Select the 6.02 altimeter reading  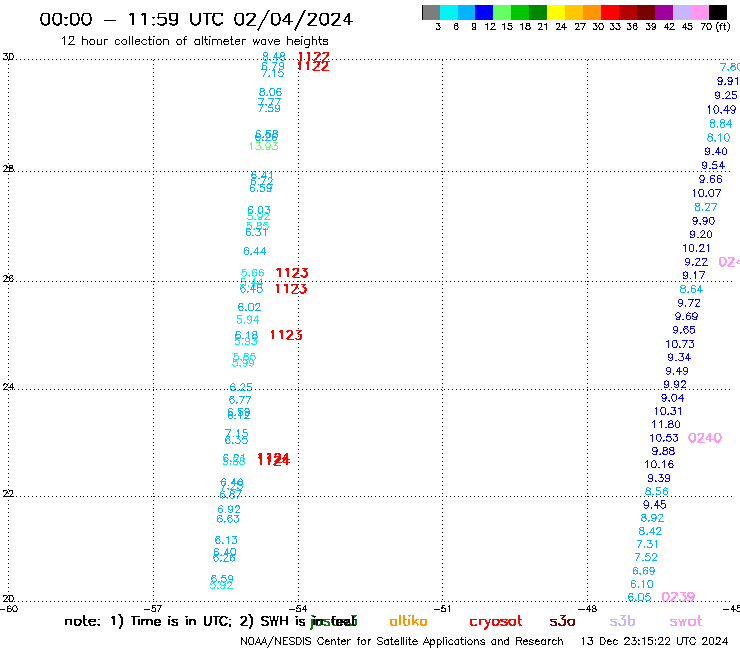(x=249, y=307)
